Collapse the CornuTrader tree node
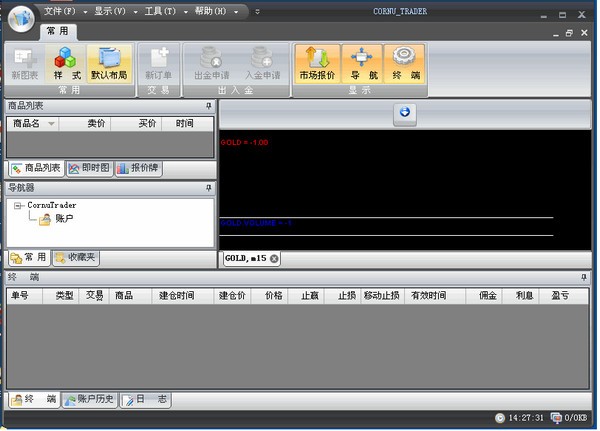 pos(17,206)
